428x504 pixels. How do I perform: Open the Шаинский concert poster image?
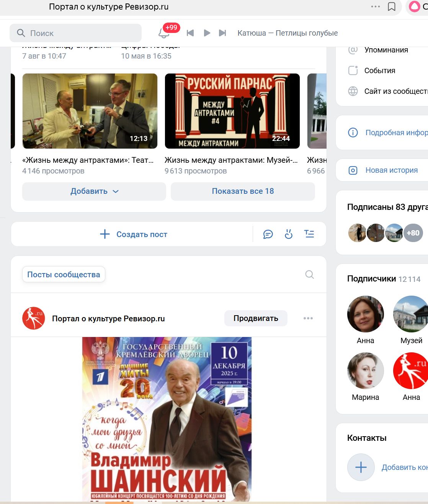click(167, 419)
